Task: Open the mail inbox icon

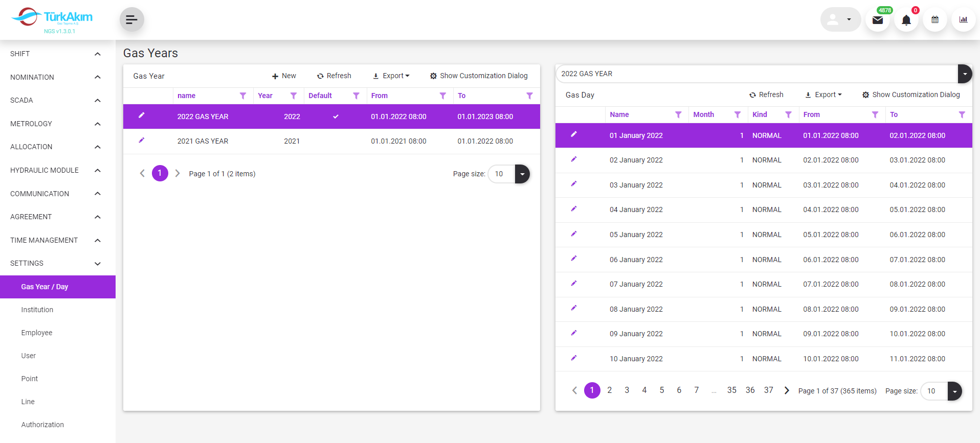Action: pyautogui.click(x=877, y=20)
